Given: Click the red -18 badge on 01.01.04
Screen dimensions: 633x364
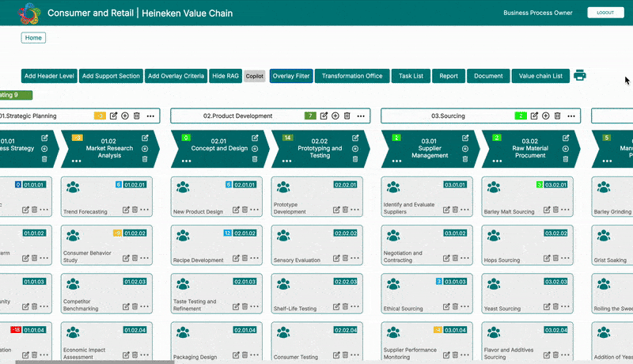Looking at the screenshot, I should click(x=16, y=330).
